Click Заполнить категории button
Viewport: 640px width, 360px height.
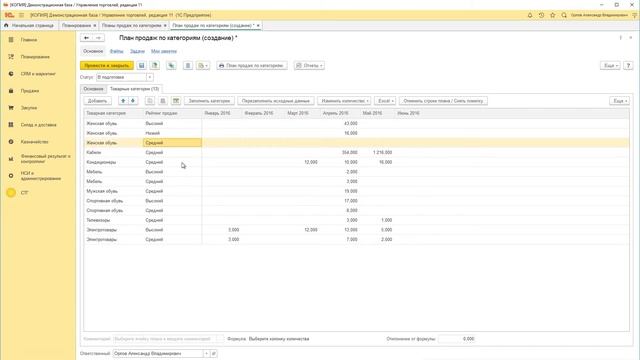[x=209, y=101]
